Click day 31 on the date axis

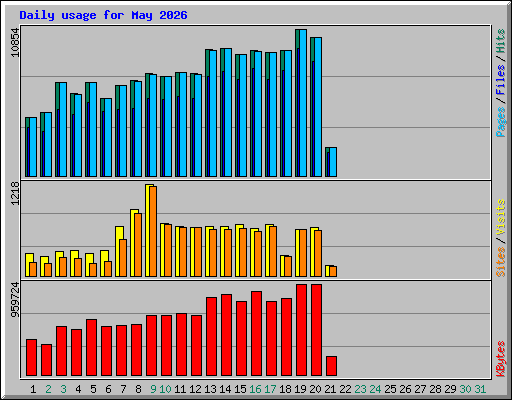tap(480, 389)
